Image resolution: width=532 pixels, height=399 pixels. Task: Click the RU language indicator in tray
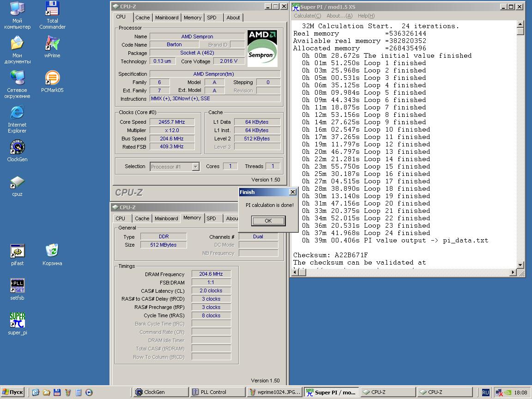(x=485, y=392)
